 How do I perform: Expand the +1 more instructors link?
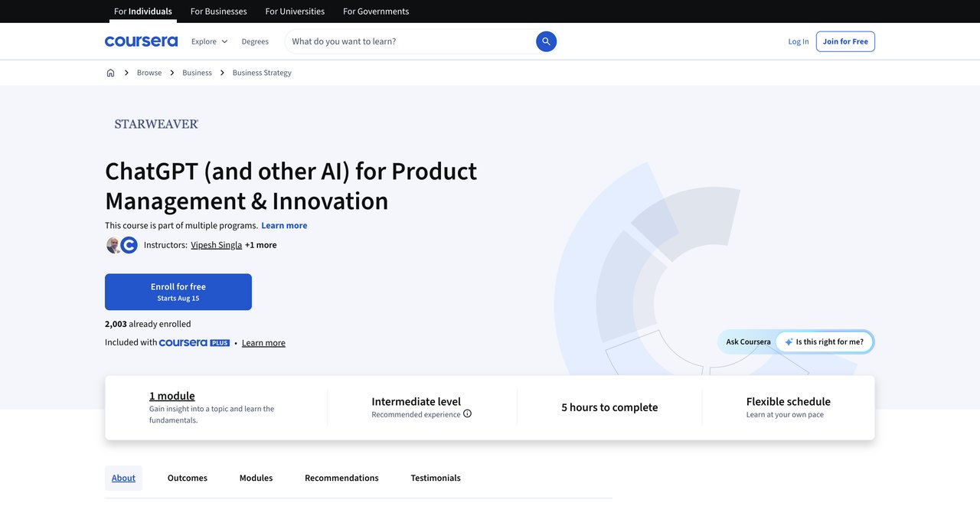point(261,245)
